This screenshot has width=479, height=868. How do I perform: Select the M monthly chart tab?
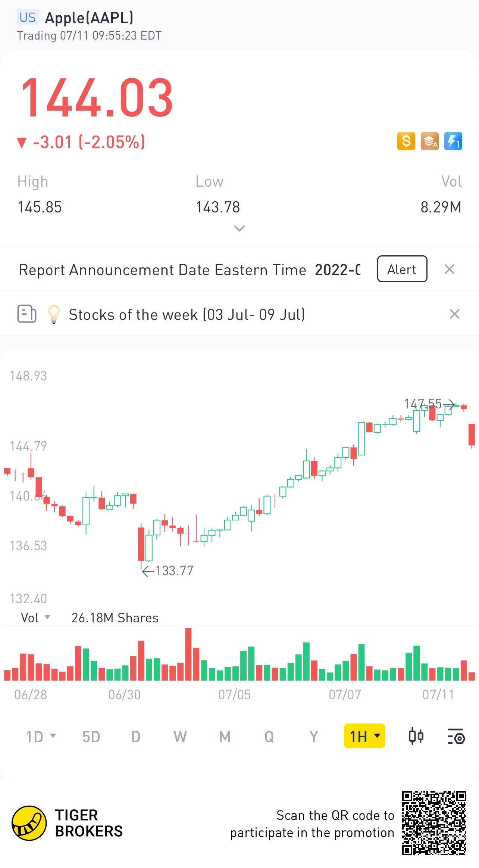(225, 737)
